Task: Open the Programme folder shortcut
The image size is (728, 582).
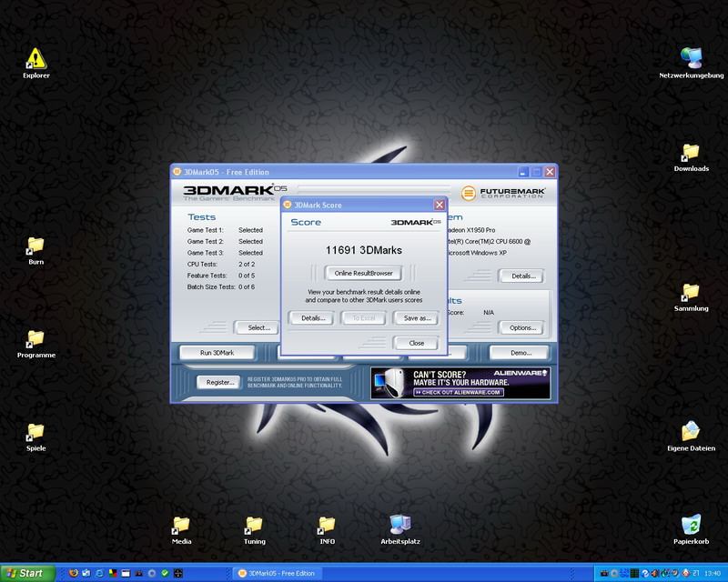Action: coord(36,344)
